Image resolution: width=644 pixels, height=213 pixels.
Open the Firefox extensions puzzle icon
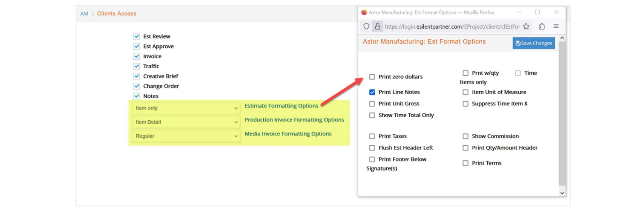click(542, 26)
